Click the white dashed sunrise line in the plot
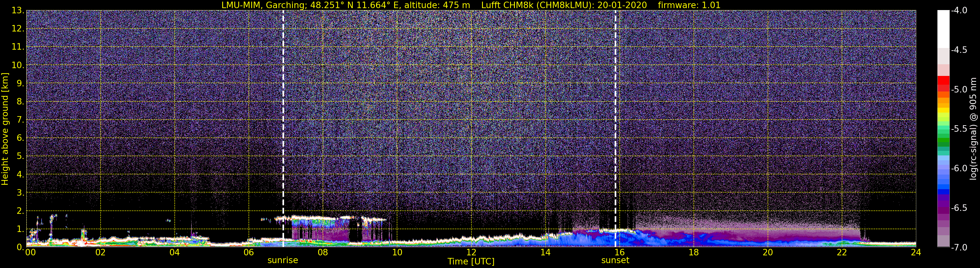 (x=283, y=129)
